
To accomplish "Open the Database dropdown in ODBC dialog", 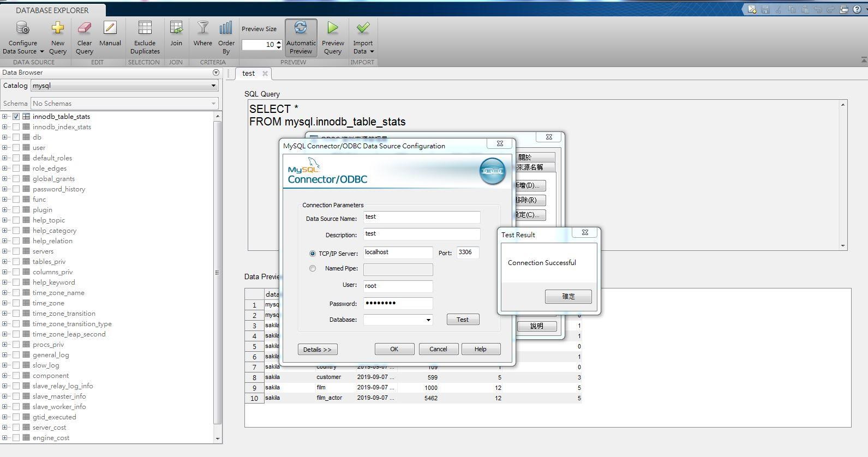I will [x=428, y=320].
